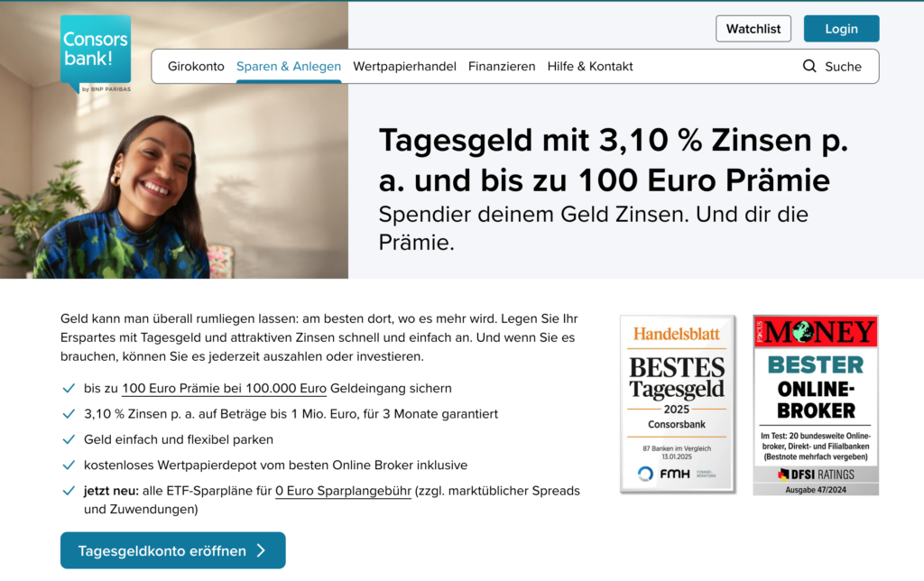The width and height of the screenshot is (924, 581).
Task: Click the Focus Money Bester Online-Broker badge
Action: point(816,403)
